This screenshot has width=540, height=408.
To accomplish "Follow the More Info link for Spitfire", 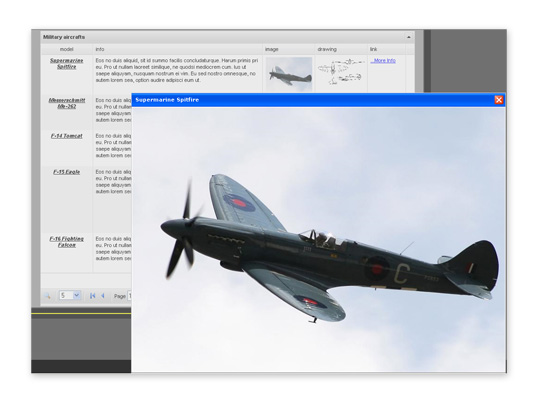I will point(383,61).
